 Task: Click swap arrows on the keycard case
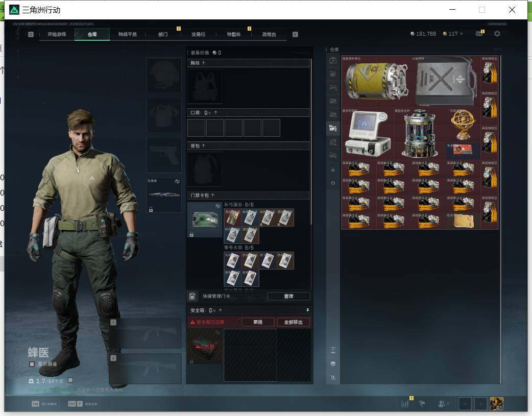pos(218,206)
